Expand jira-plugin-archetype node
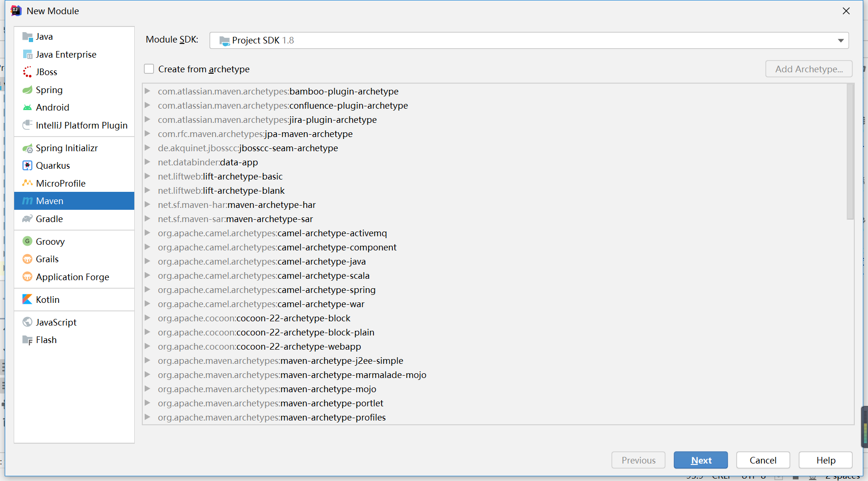Image resolution: width=868 pixels, height=481 pixels. coord(148,119)
